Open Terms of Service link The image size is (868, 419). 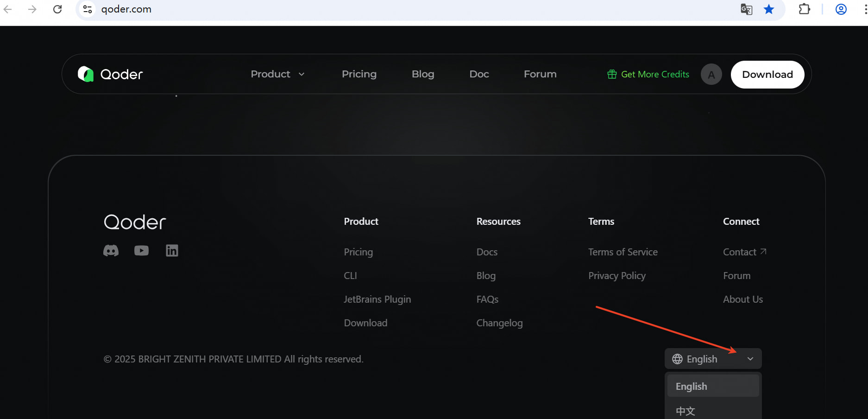click(x=623, y=252)
